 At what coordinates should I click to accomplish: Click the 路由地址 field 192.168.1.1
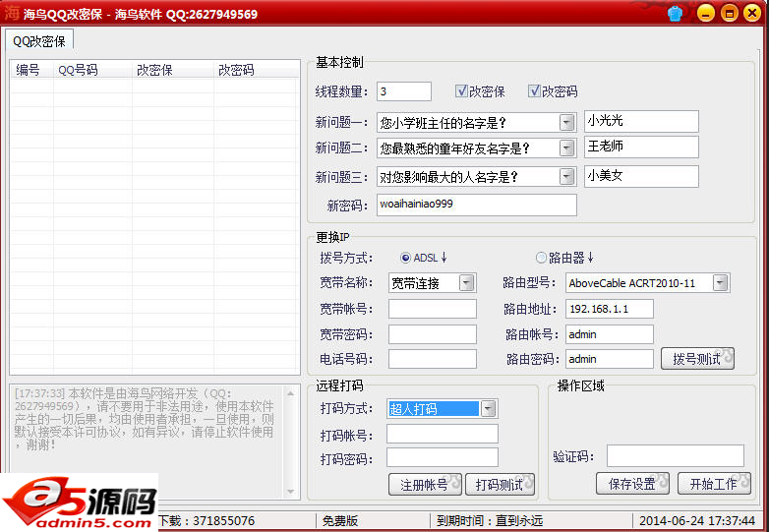[x=610, y=309]
